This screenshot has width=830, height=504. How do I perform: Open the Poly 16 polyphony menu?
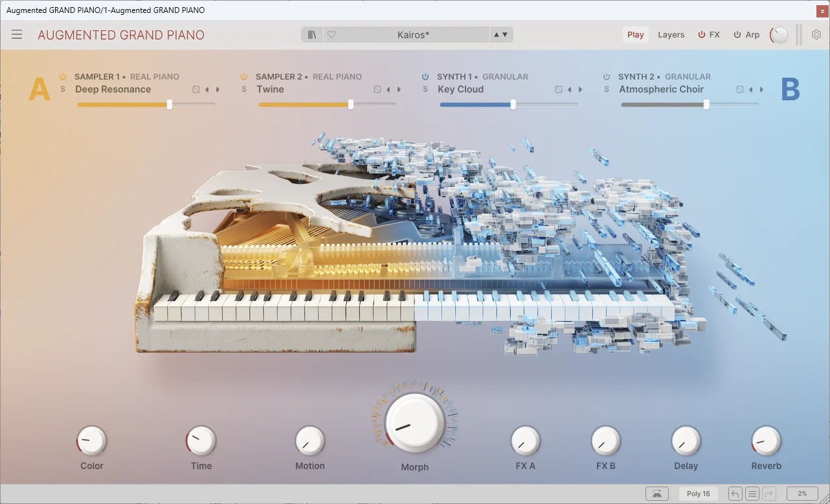click(x=699, y=494)
